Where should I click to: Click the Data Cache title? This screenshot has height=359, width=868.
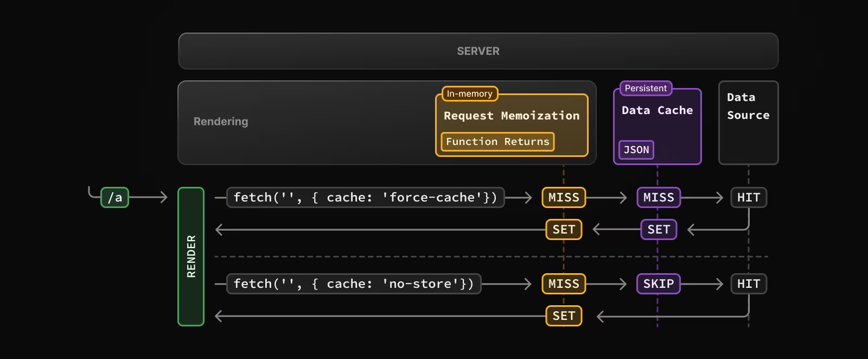click(x=657, y=110)
